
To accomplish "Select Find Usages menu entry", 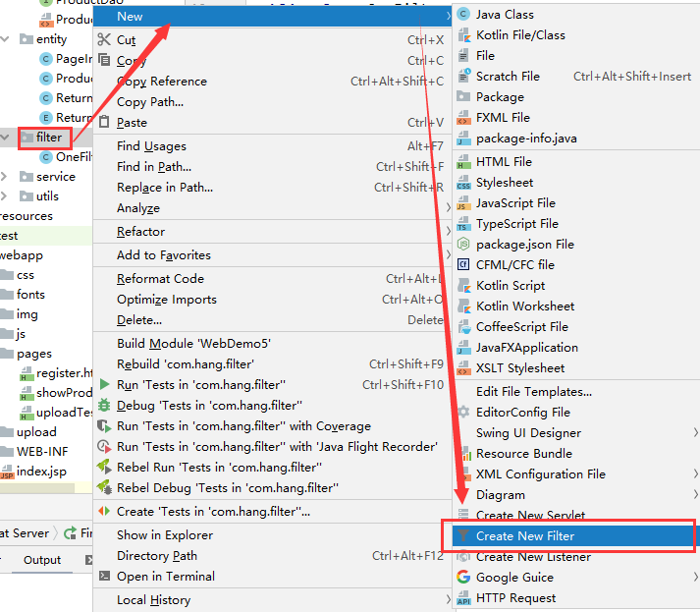I will coord(273,146).
